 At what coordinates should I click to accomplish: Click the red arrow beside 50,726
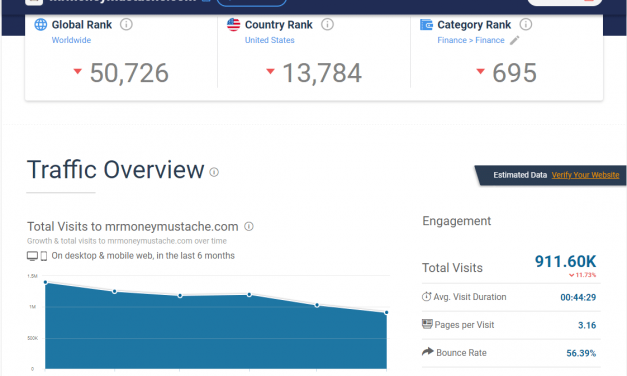78,71
